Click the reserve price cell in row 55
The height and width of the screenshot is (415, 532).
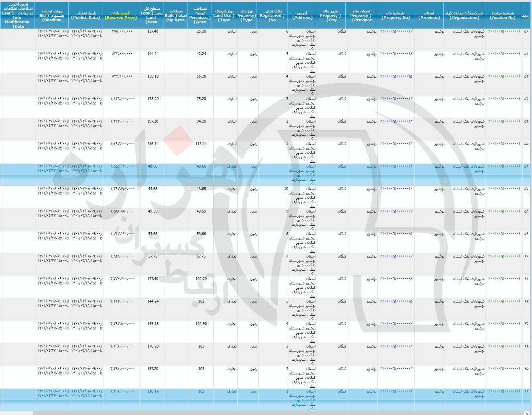tap(122, 144)
